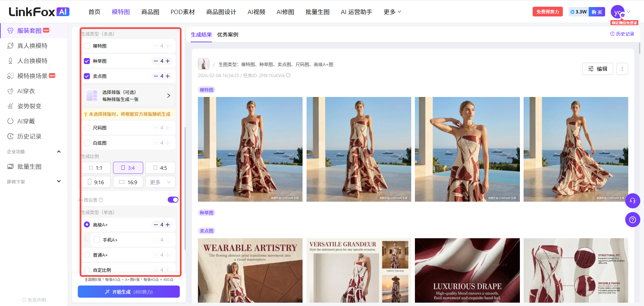Click the floating help question mark icon

point(633,220)
